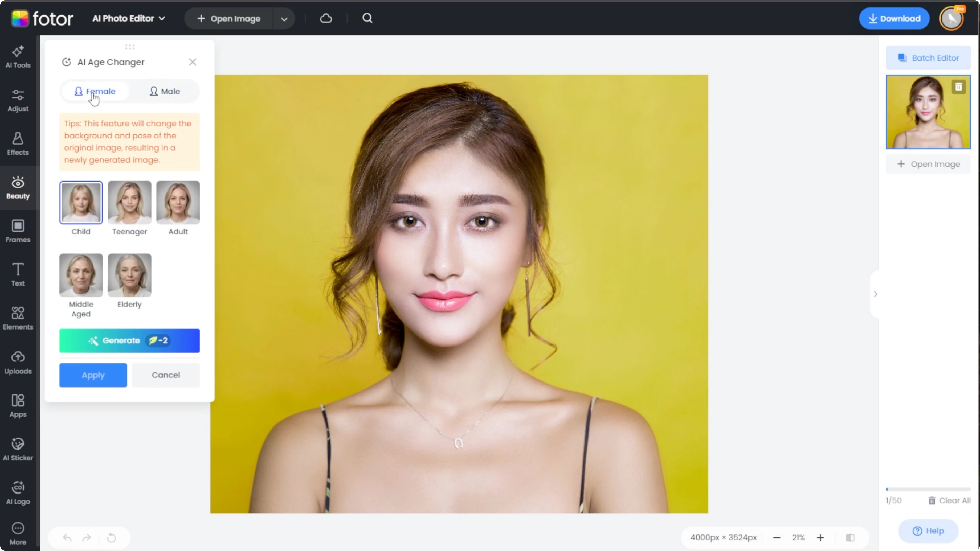
Task: Click the Download button
Action: 894,18
